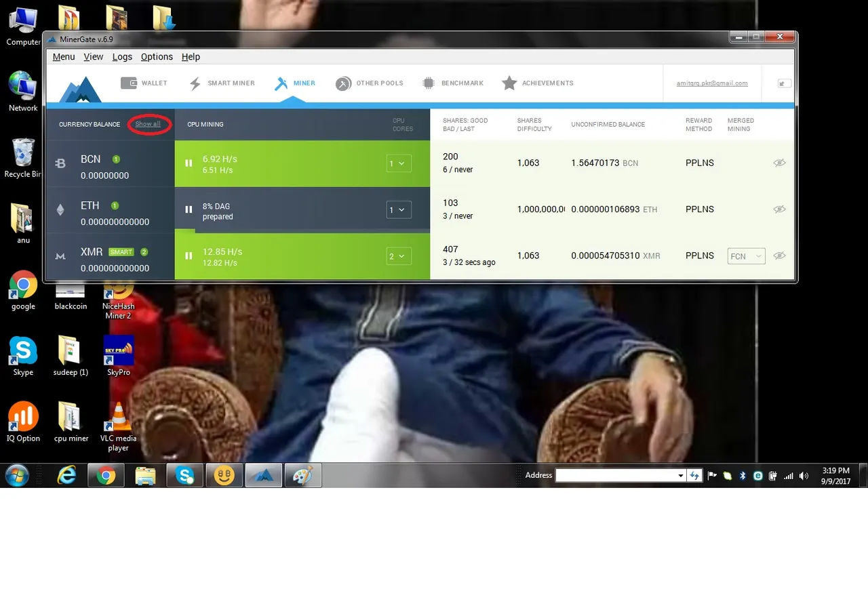Image resolution: width=868 pixels, height=610 pixels.
Task: Toggle the eye icon on BCN row
Action: [x=780, y=163]
